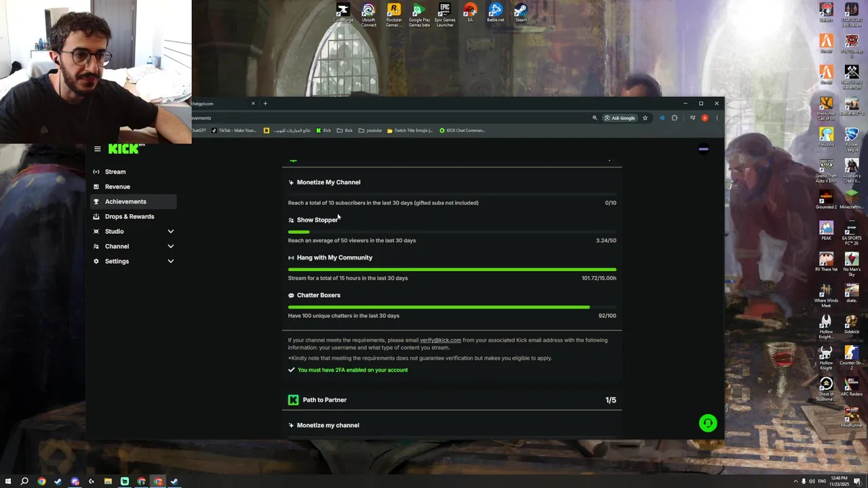This screenshot has width=868, height=488.
Task: Click the 3.24/50 viewers value
Action: point(606,241)
